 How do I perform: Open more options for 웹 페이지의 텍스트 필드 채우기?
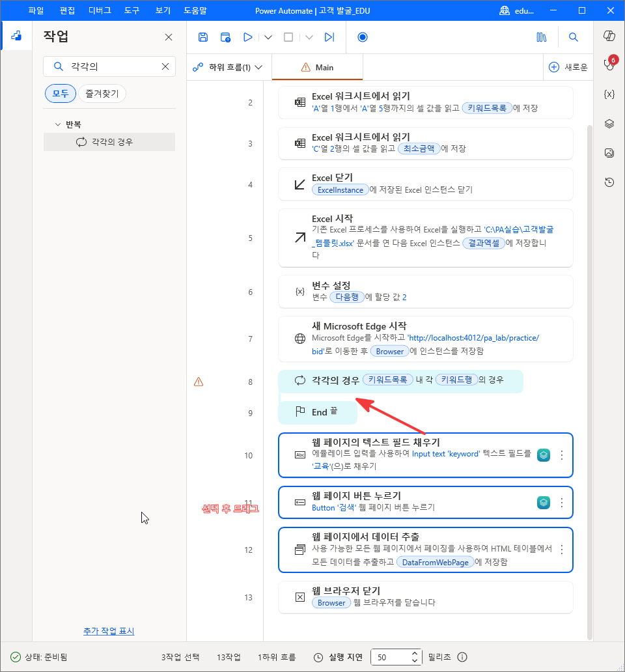point(562,455)
